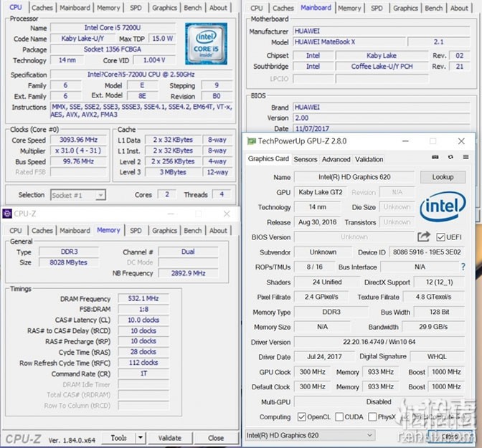482x448 pixels.
Task: Select Mainboard tab in the Memory Timings window
Action: [x=75, y=231]
